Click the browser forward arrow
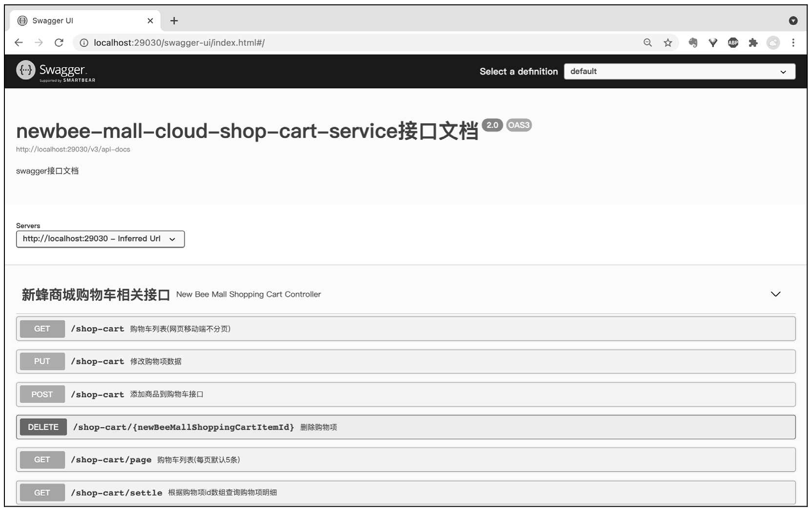The height and width of the screenshot is (511, 812). click(39, 42)
